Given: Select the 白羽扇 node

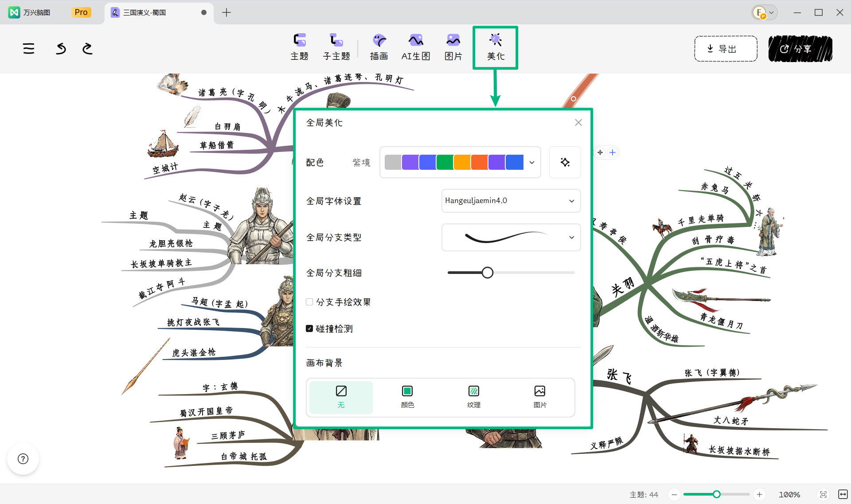Looking at the screenshot, I should click(x=227, y=127).
